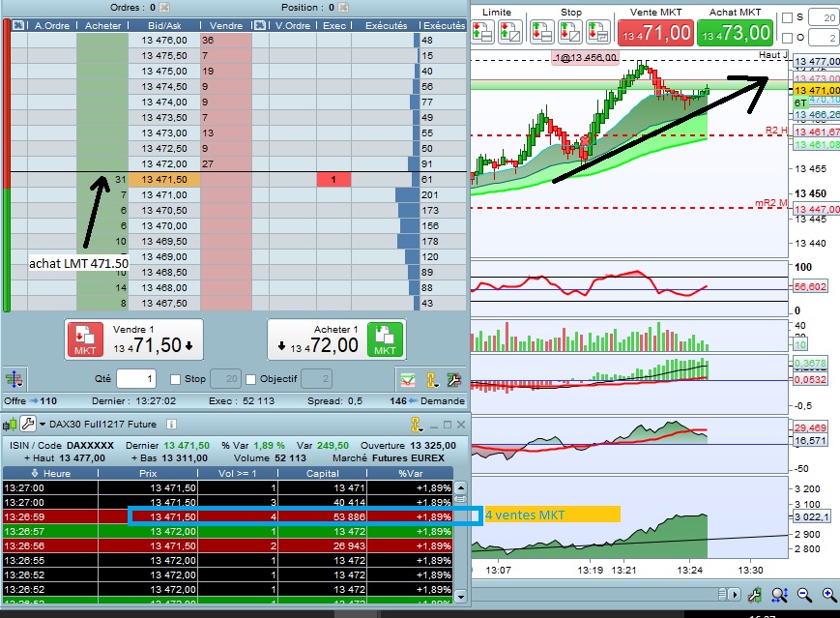Viewport: 840px width, 618px height.
Task: Open dropdown arrow next to DAX30 Full1217 Future
Action: point(43,424)
